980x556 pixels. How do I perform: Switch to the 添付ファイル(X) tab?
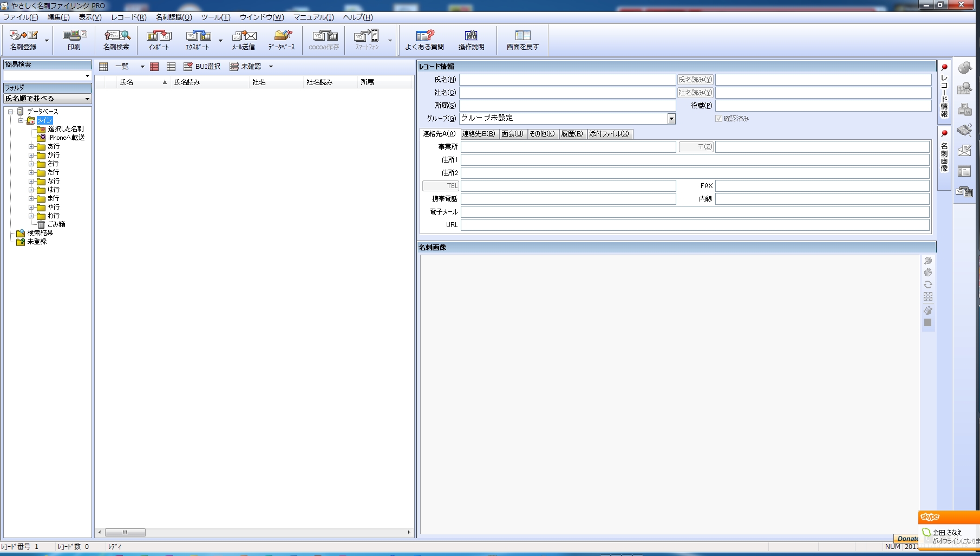[609, 134]
